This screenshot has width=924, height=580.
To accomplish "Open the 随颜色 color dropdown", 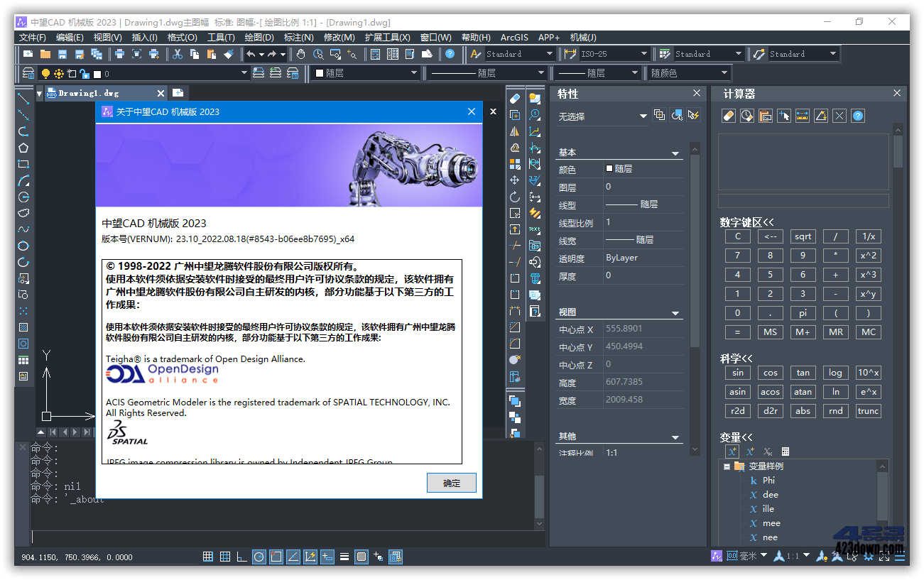I will point(724,73).
